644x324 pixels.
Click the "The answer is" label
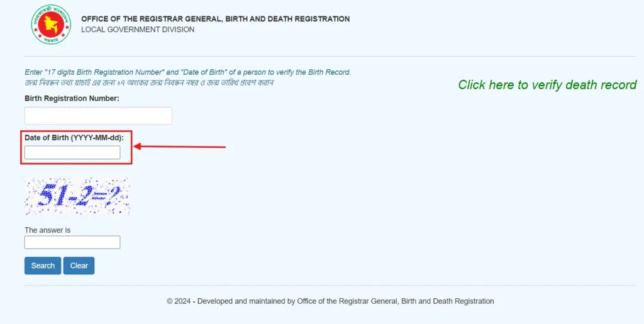pos(48,230)
